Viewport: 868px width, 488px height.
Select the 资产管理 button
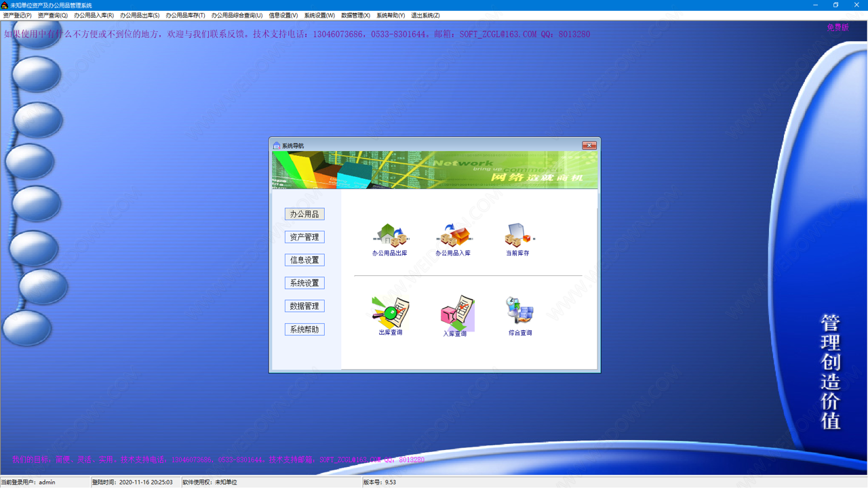click(x=304, y=237)
